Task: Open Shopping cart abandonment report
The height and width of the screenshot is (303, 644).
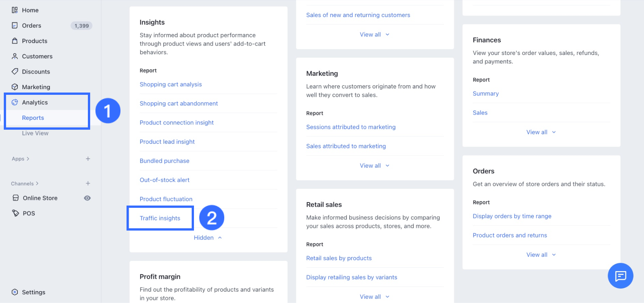Action: pos(179,104)
